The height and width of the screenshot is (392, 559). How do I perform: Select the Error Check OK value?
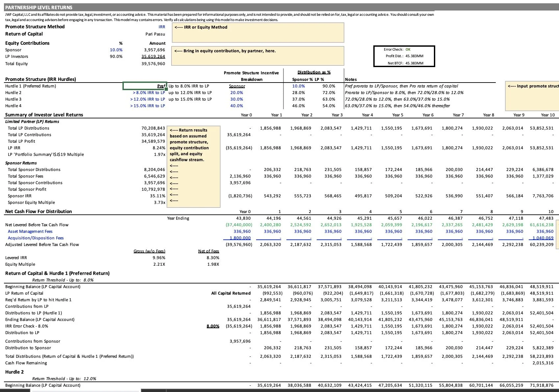408,49
